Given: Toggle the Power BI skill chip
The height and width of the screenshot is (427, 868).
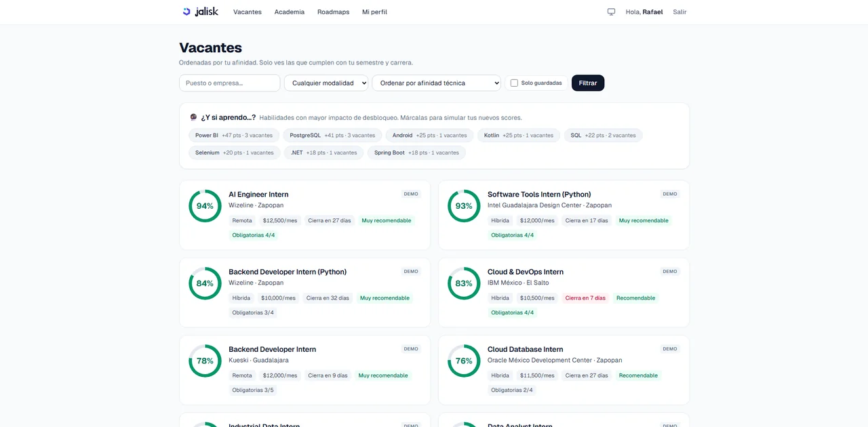Looking at the screenshot, I should click(234, 136).
